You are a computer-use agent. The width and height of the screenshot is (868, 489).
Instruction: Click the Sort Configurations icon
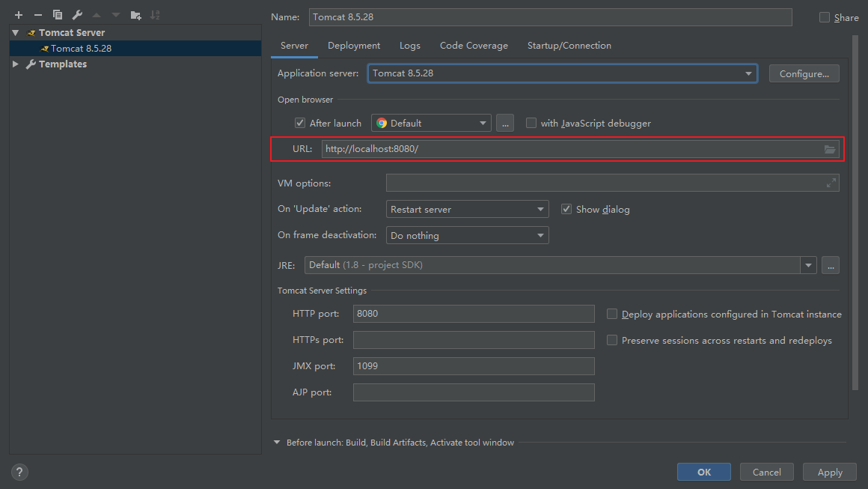[x=155, y=15]
